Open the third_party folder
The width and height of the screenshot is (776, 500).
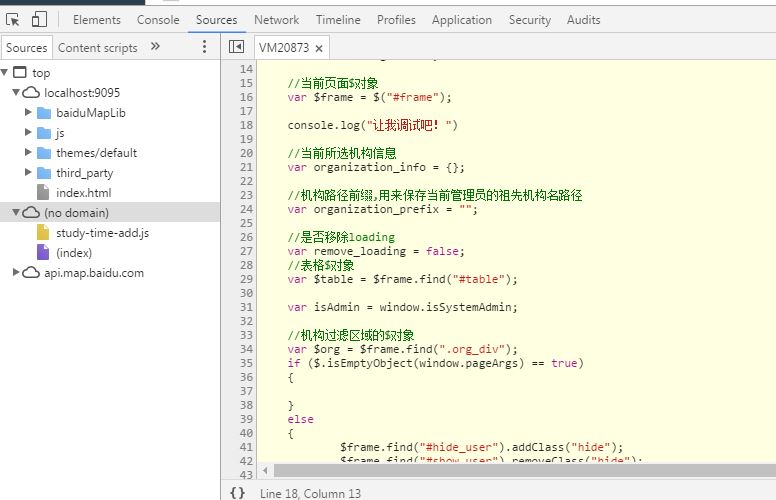(84, 173)
